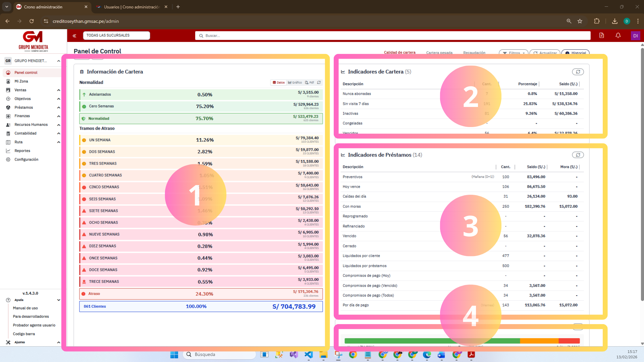Switch to Cartera pesada tab

tap(439, 53)
